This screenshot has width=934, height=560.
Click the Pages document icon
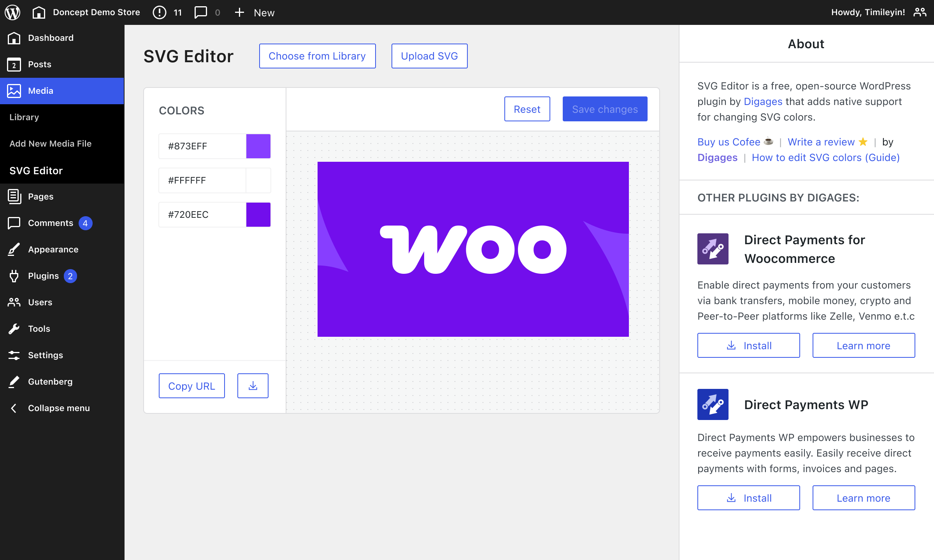click(14, 196)
